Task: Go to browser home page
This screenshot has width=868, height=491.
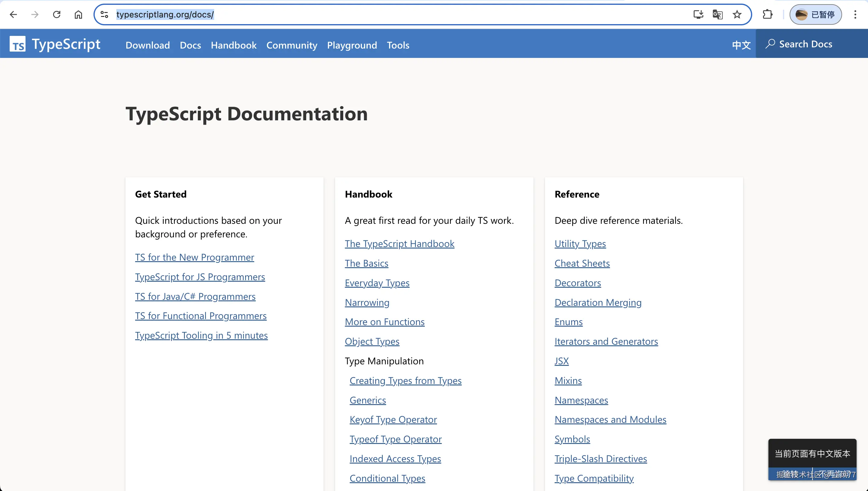Action: [x=78, y=14]
